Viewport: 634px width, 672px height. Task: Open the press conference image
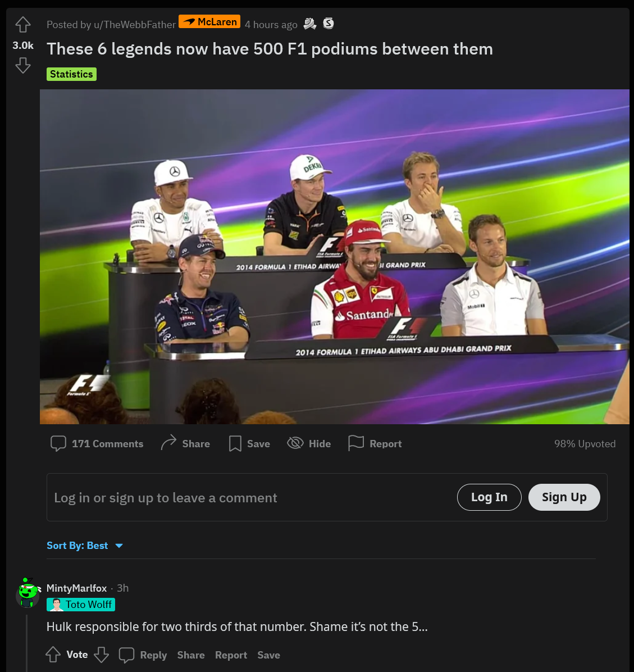pos(335,257)
